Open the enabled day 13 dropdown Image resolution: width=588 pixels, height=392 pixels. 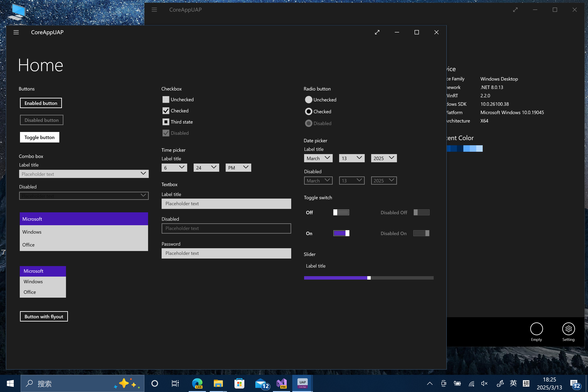[352, 158]
